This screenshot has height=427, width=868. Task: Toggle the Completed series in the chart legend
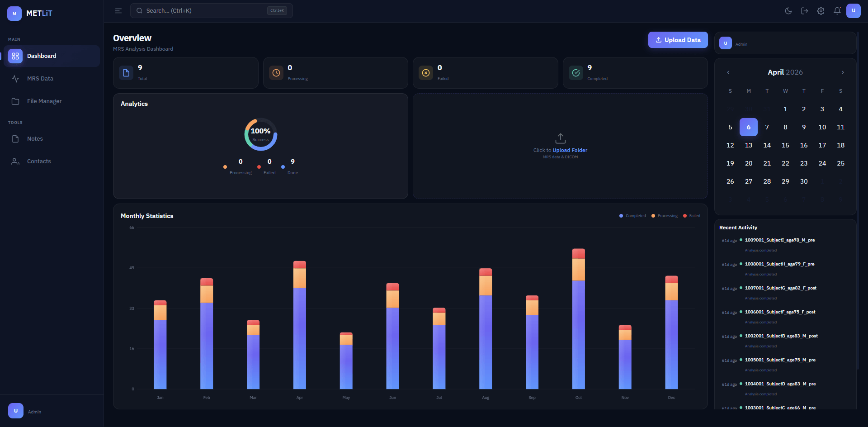click(632, 216)
